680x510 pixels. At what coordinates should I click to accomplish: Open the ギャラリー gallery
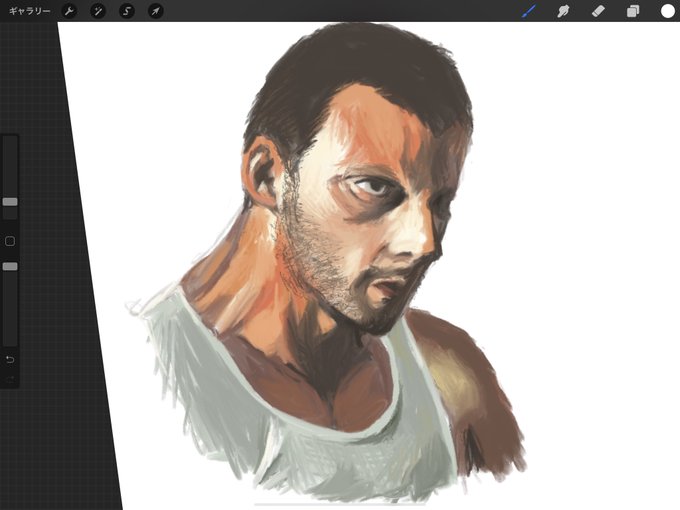pos(29,11)
